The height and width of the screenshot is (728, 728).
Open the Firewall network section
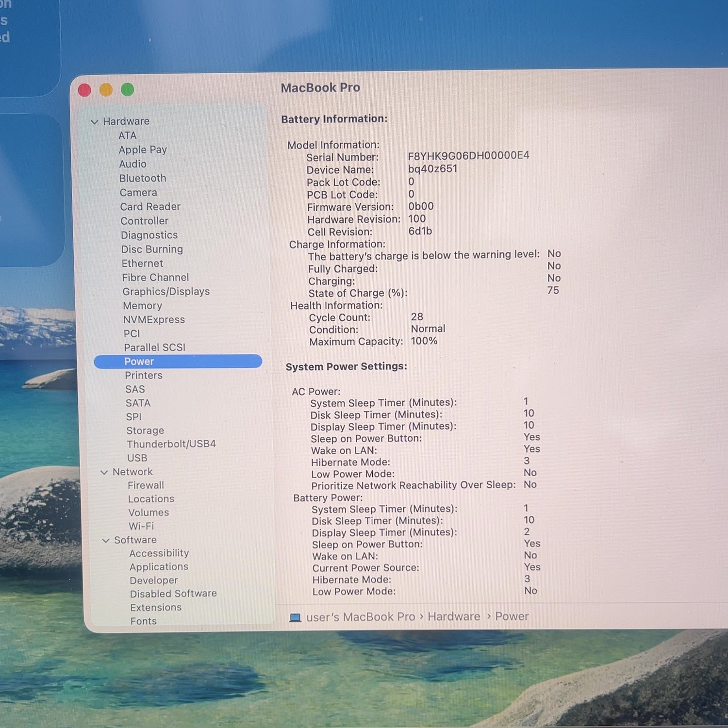pos(146,485)
